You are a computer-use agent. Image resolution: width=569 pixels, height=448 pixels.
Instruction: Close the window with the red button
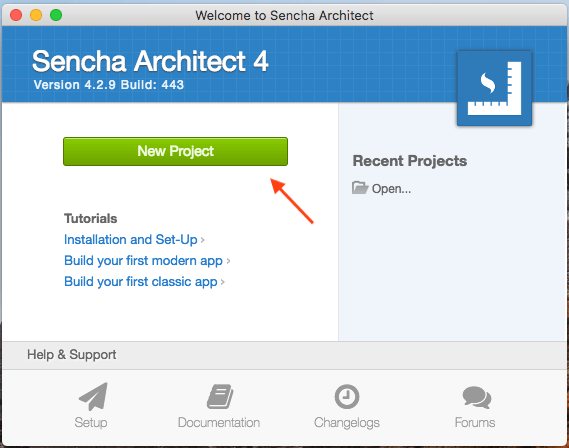tap(16, 15)
